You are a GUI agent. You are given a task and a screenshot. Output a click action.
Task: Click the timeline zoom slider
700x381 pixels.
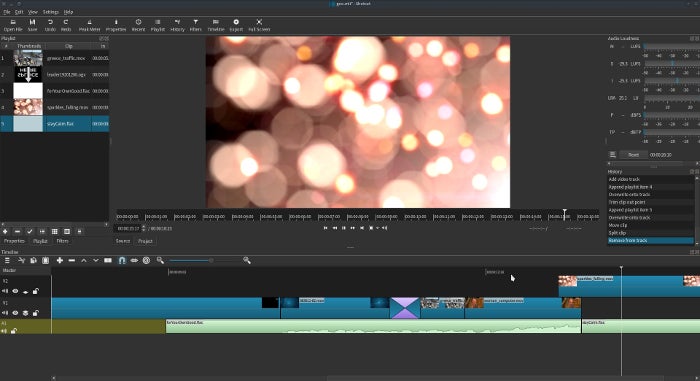click(205, 260)
